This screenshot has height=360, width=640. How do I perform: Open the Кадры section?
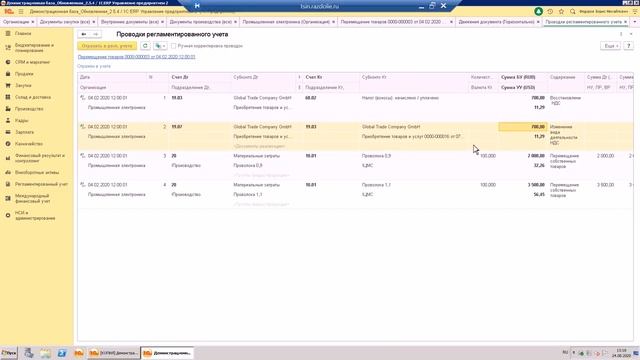22,120
